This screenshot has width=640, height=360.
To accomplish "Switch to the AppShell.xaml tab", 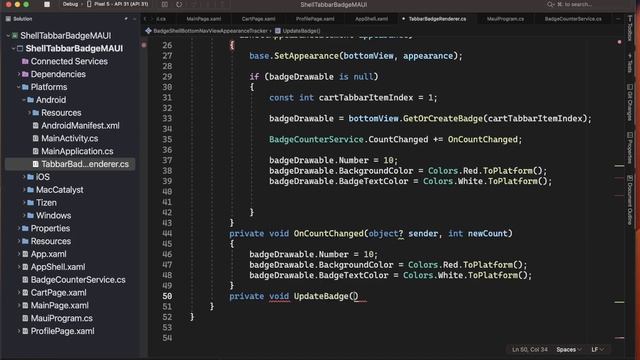I will tap(371, 19).
